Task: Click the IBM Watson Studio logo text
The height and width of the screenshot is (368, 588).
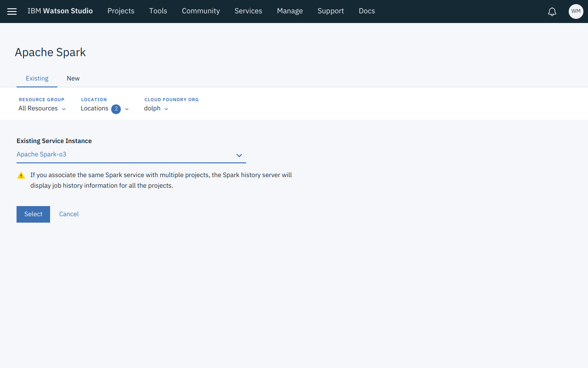Action: pos(60,11)
